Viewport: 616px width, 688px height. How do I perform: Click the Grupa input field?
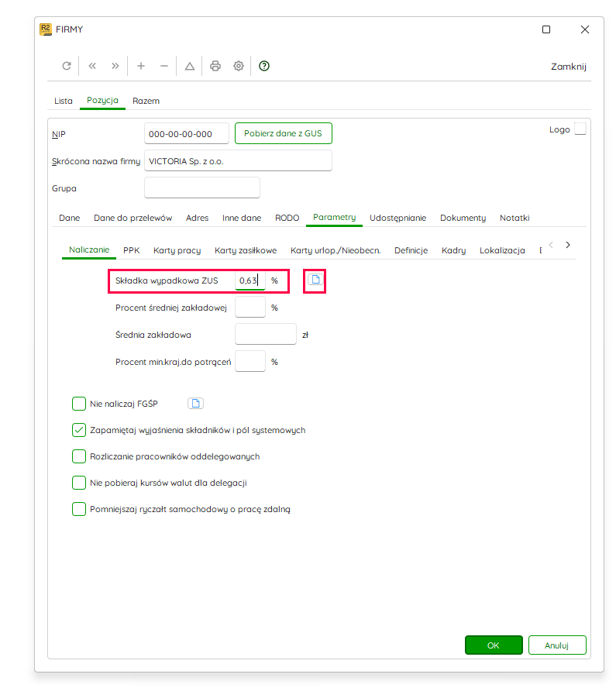(202, 187)
